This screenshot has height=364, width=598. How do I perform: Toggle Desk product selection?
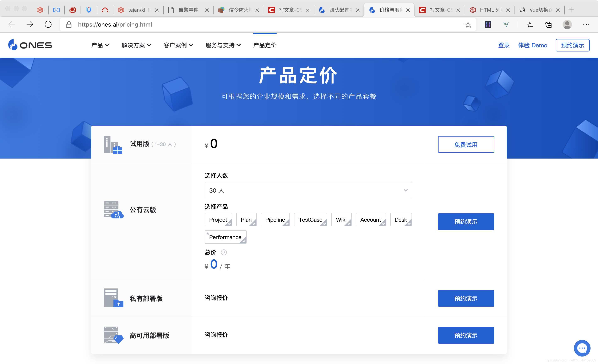pyautogui.click(x=401, y=220)
